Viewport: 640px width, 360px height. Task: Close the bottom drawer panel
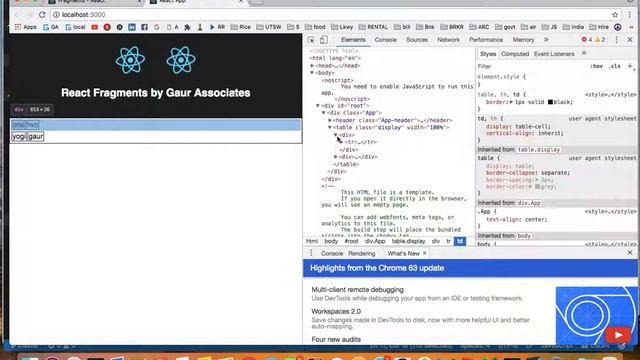coord(630,253)
